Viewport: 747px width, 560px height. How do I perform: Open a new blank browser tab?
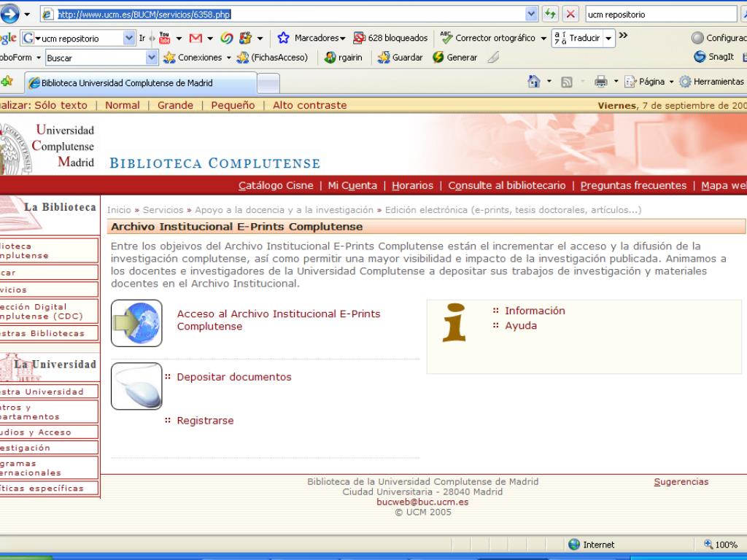click(268, 84)
